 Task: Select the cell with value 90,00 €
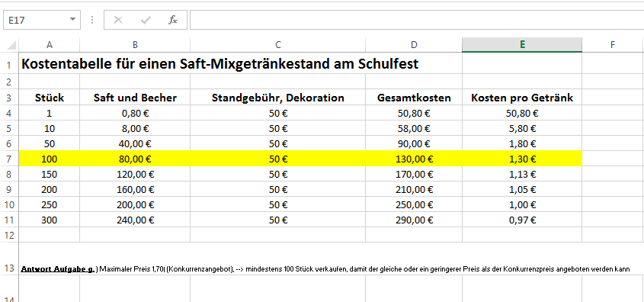414,144
